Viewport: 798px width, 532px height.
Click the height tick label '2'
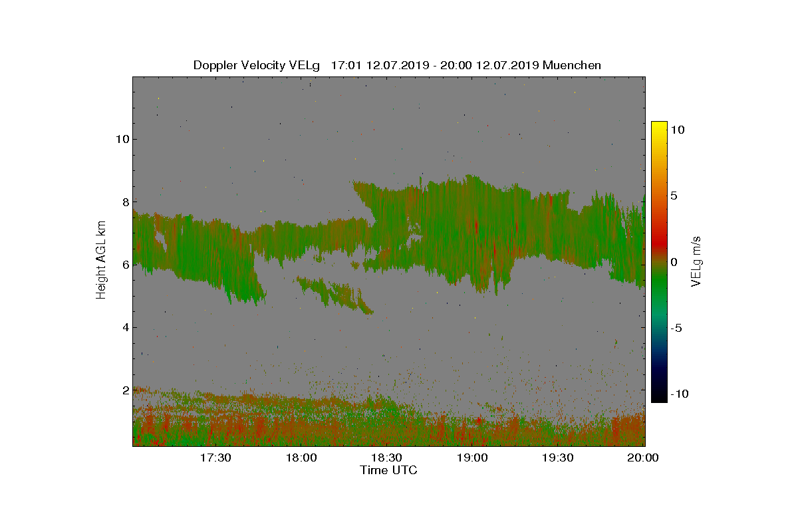[x=125, y=390]
